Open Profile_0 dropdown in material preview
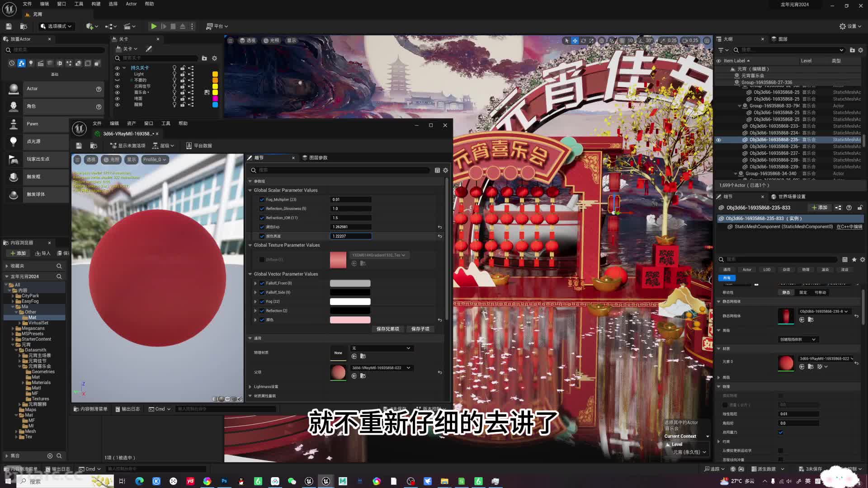 click(155, 160)
